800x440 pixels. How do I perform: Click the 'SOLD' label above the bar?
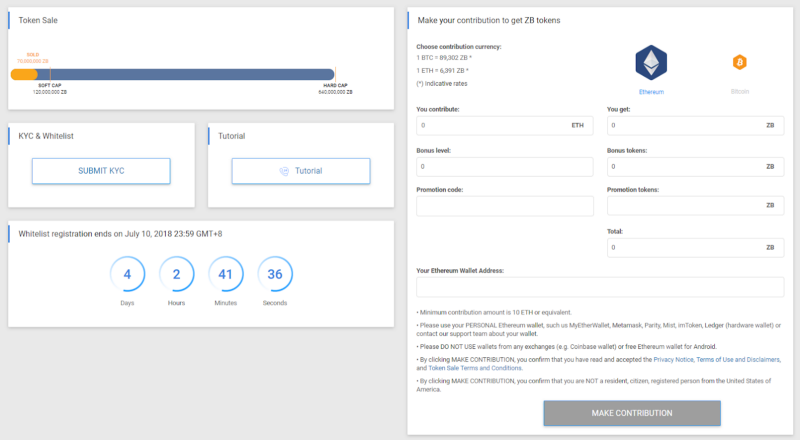coord(33,55)
